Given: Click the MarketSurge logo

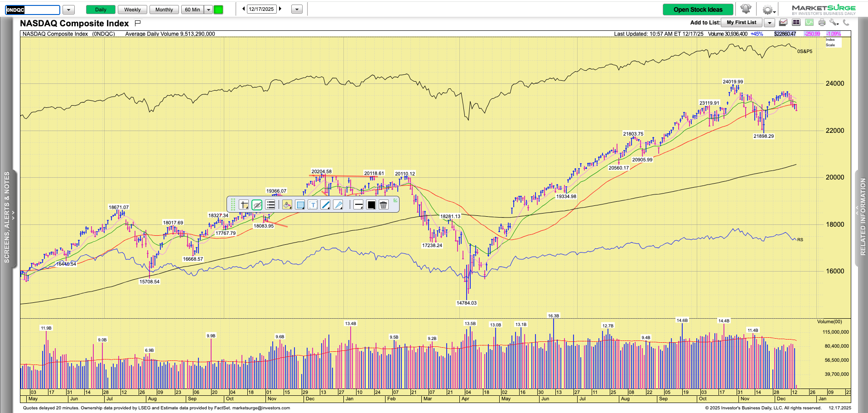Looking at the screenshot, I should coord(824,10).
